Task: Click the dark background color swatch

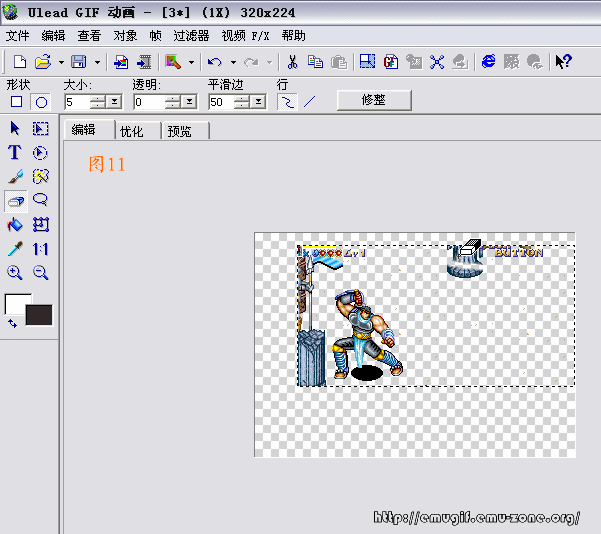Action: click(39, 315)
